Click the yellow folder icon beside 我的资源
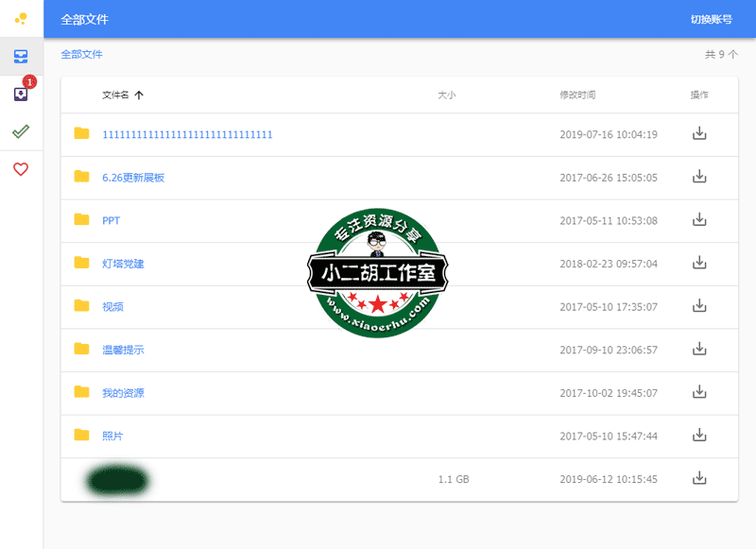This screenshot has height=549, width=756. (x=81, y=393)
